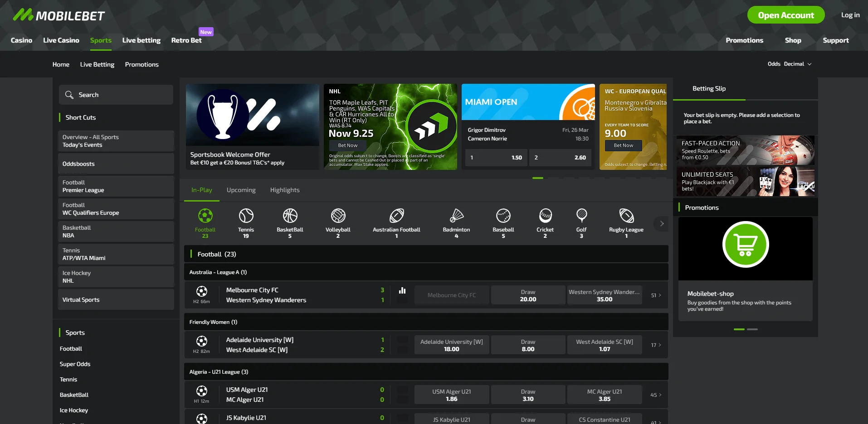Open the Betting Slip tab

tap(709, 89)
